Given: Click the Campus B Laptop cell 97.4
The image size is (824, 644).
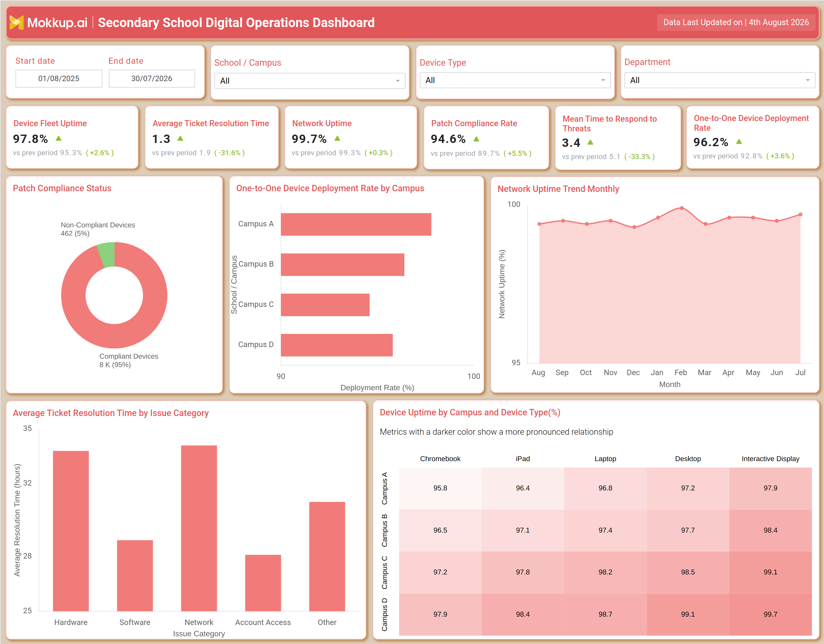Looking at the screenshot, I should pos(605,530).
